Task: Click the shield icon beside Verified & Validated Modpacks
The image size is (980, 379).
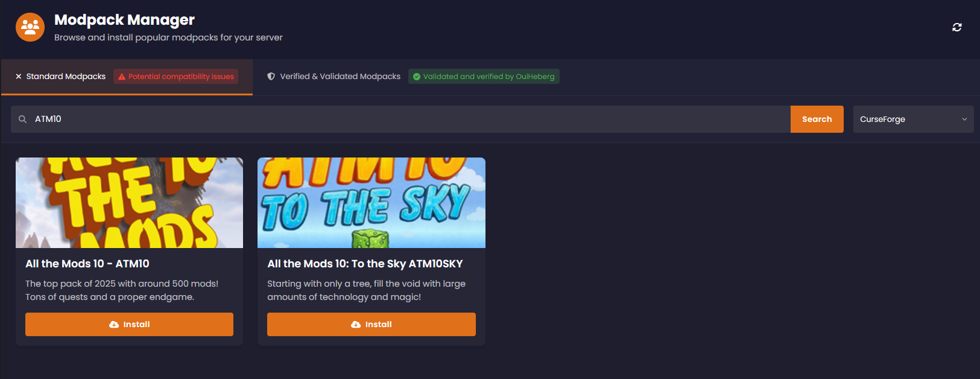Action: (271, 77)
